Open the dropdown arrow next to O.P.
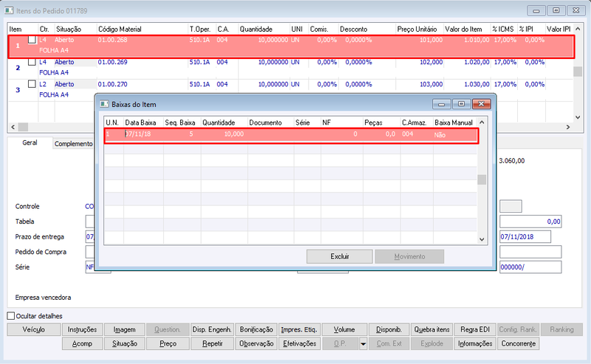 pos(363,343)
